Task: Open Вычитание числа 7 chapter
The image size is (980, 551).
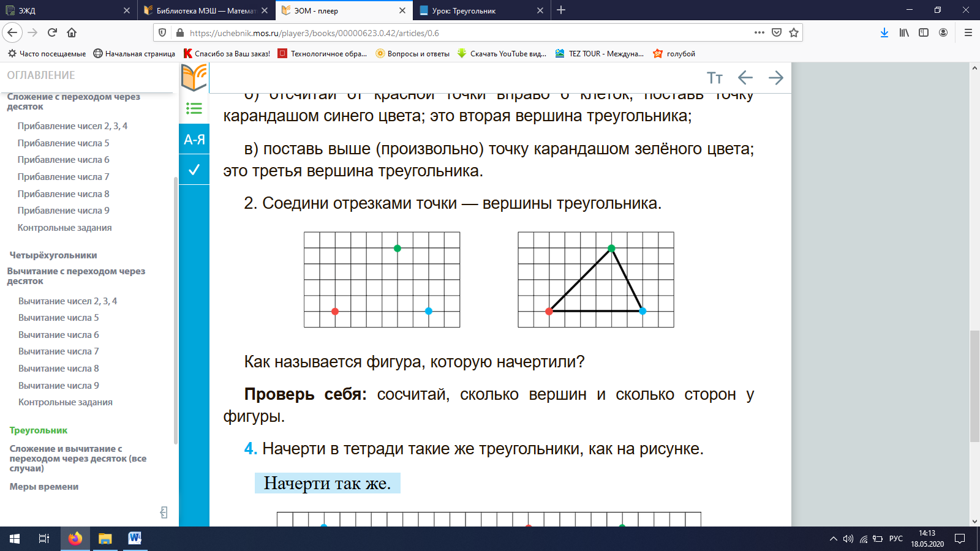Action: pyautogui.click(x=58, y=351)
